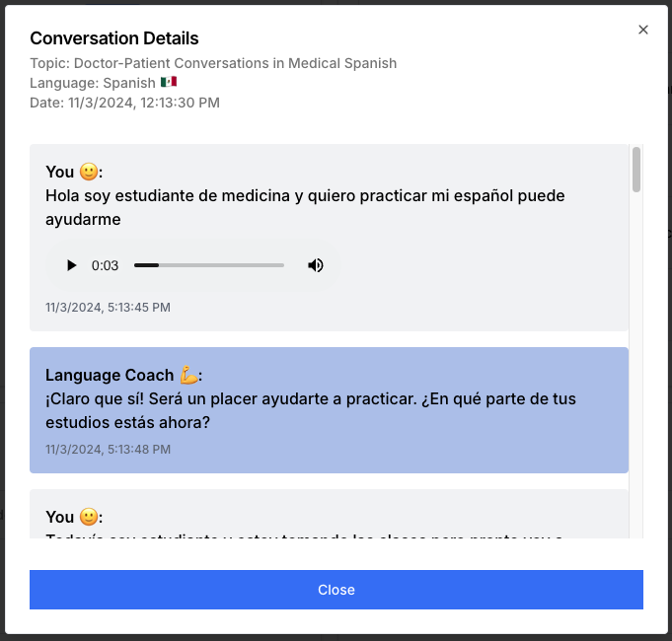
Task: Click the Conversation Details heading
Action: [x=114, y=38]
